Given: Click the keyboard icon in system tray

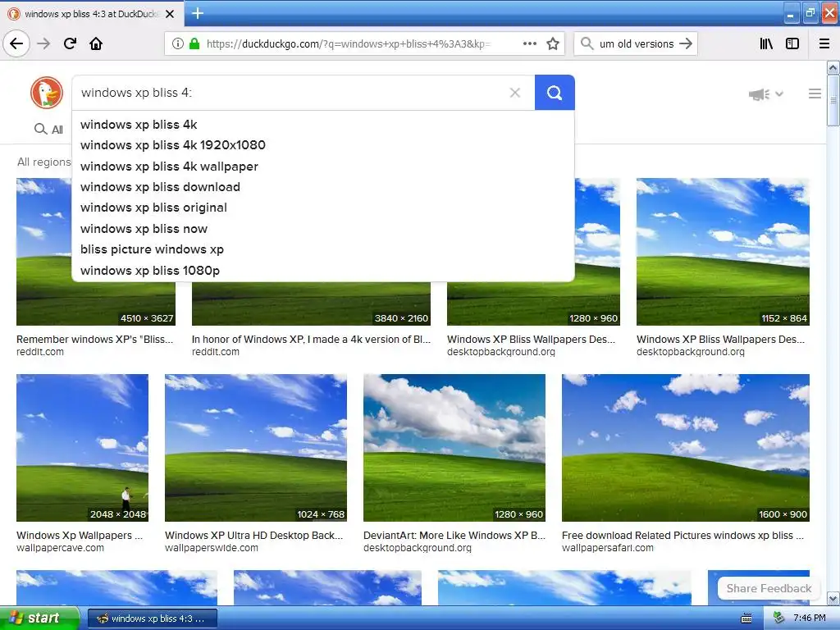Looking at the screenshot, I should [746, 619].
